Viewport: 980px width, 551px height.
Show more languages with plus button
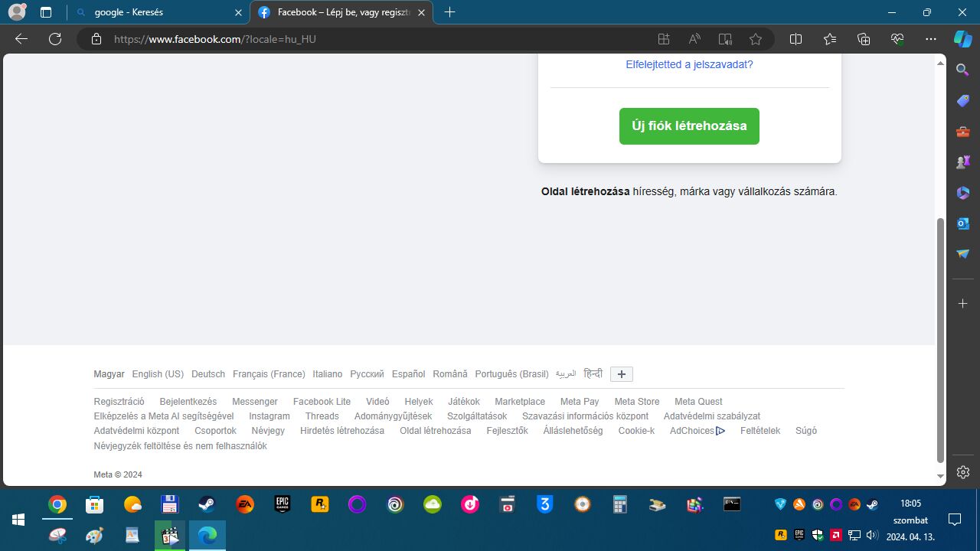point(622,374)
